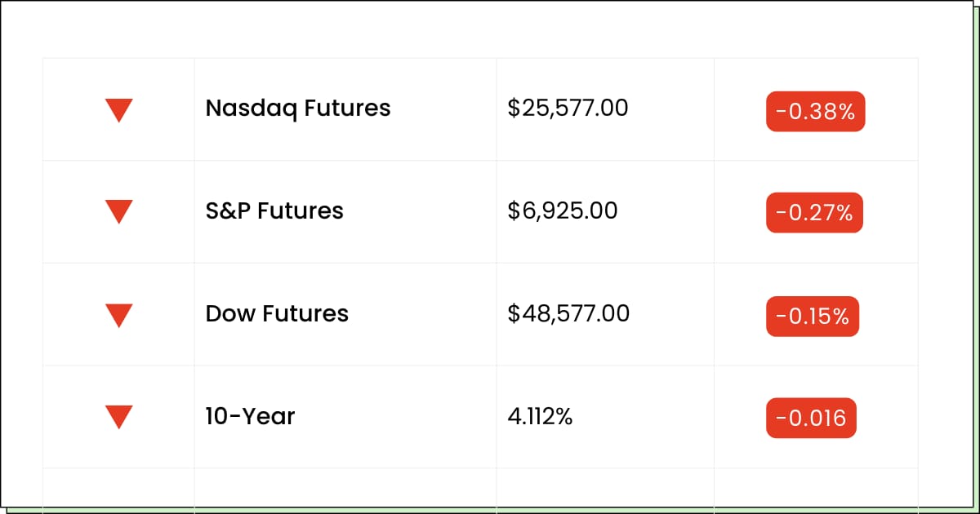
Task: Click the red down arrow beside Nasdaq Futures
Action: point(119,109)
